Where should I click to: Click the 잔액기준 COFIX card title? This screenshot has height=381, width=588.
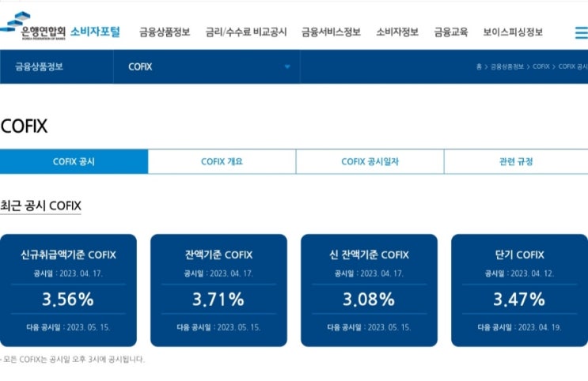218,255
